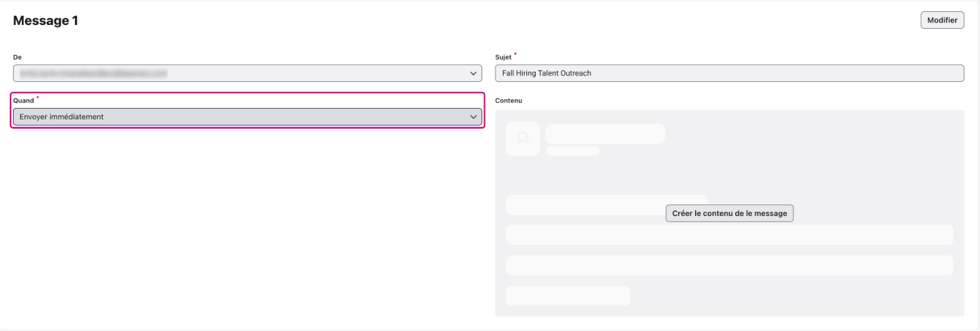
Task: Click 'Créer le contenu de le message' button
Action: tap(729, 213)
